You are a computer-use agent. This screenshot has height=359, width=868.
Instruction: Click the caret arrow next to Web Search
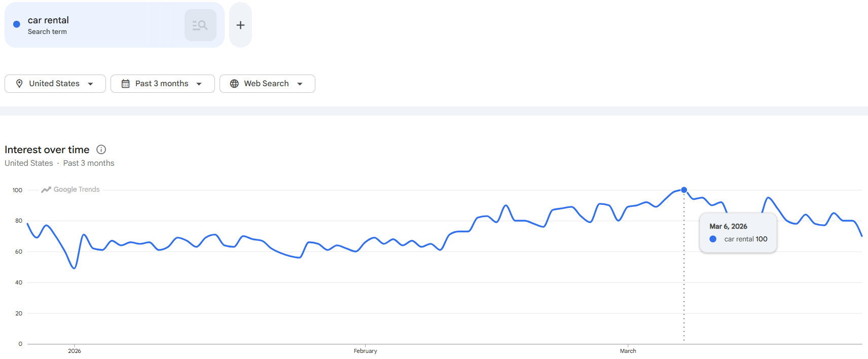click(x=300, y=84)
